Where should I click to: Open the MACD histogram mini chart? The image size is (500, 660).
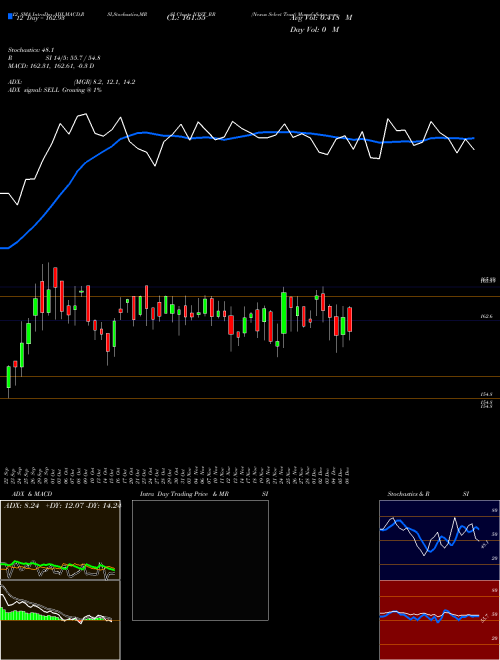(60, 620)
